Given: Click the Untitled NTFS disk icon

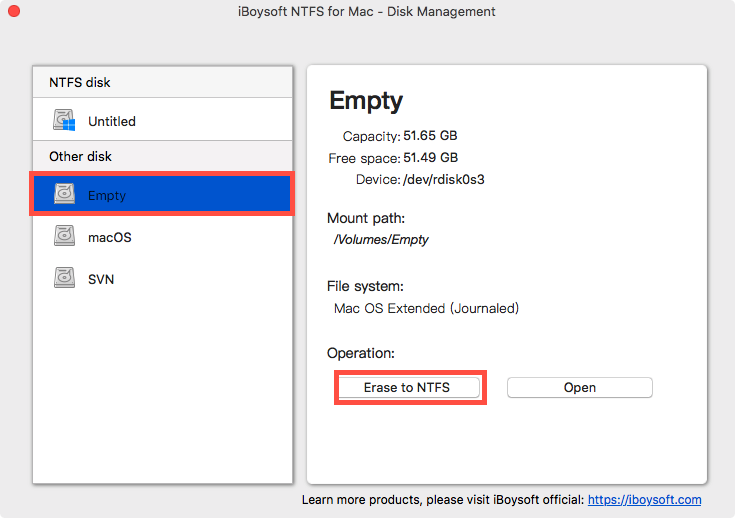Looking at the screenshot, I should (x=65, y=121).
